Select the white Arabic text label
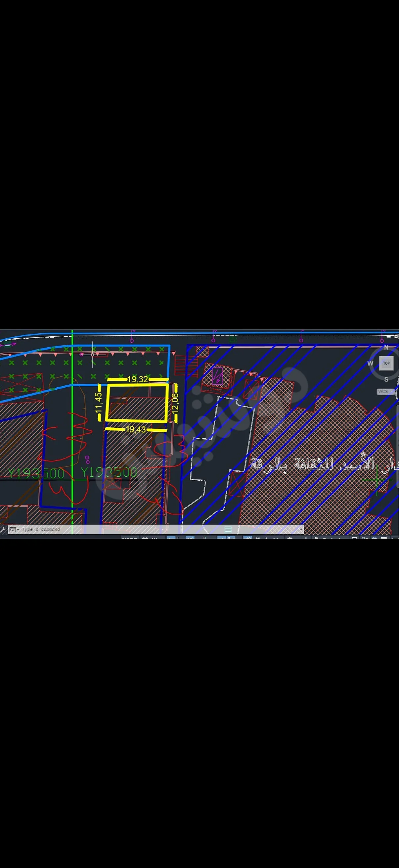The image size is (399, 868). click(325, 465)
